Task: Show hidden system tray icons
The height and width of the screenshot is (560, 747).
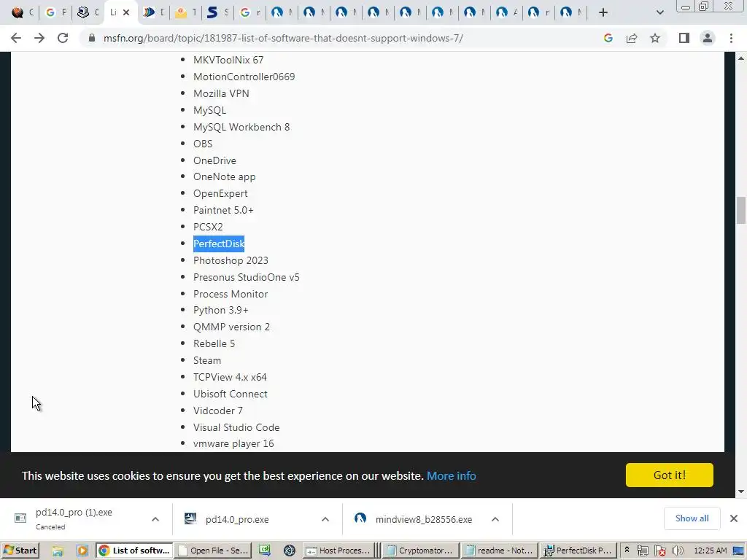Action: [627, 550]
